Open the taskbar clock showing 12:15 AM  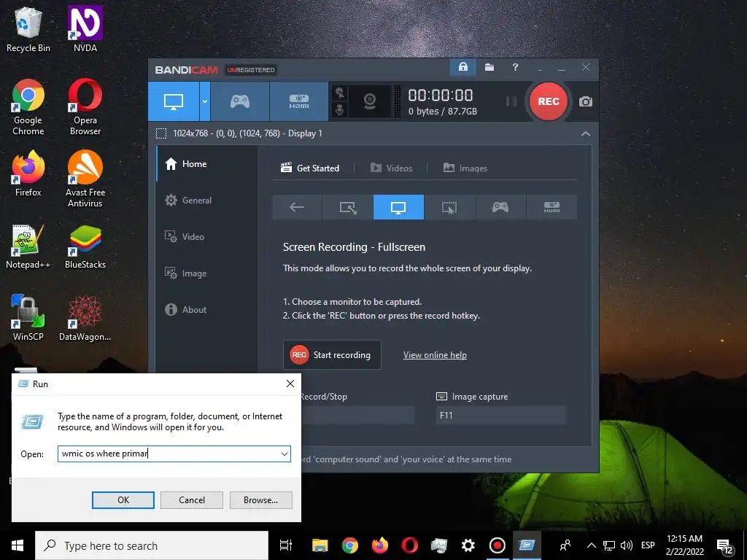pos(684,545)
